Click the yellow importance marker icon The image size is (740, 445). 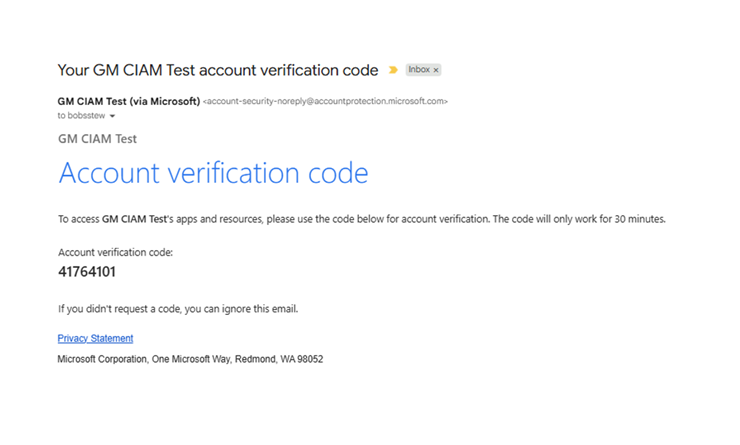pos(394,70)
